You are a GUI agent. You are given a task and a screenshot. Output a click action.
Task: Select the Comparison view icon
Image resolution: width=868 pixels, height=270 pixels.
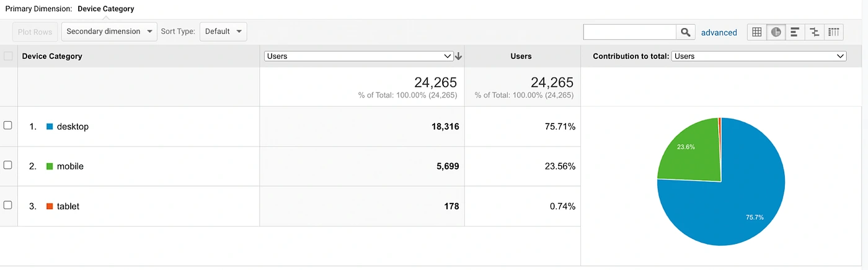814,32
